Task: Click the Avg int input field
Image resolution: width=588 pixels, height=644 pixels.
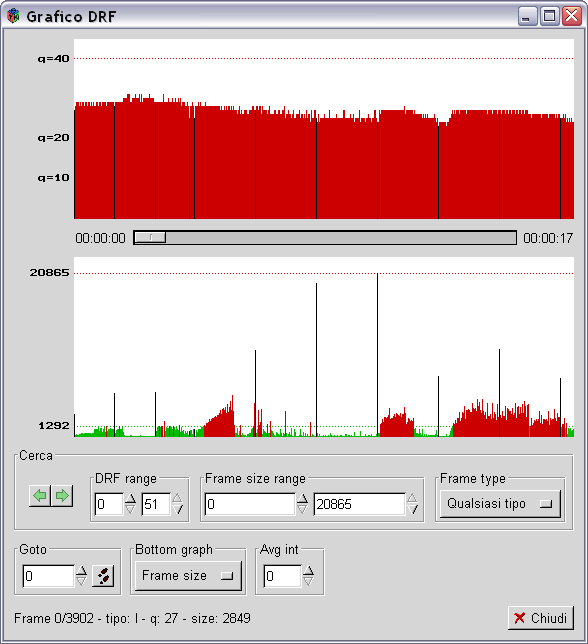Action: (283, 576)
